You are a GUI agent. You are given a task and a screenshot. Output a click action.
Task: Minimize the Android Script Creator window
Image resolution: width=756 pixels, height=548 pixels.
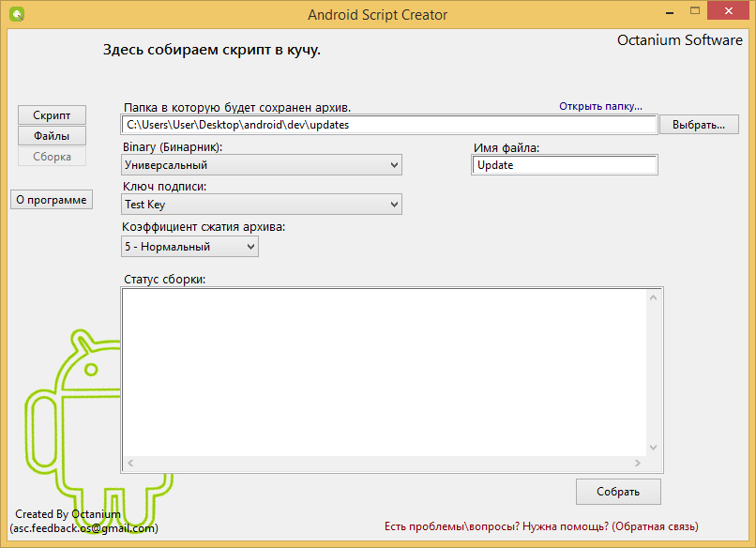[669, 12]
